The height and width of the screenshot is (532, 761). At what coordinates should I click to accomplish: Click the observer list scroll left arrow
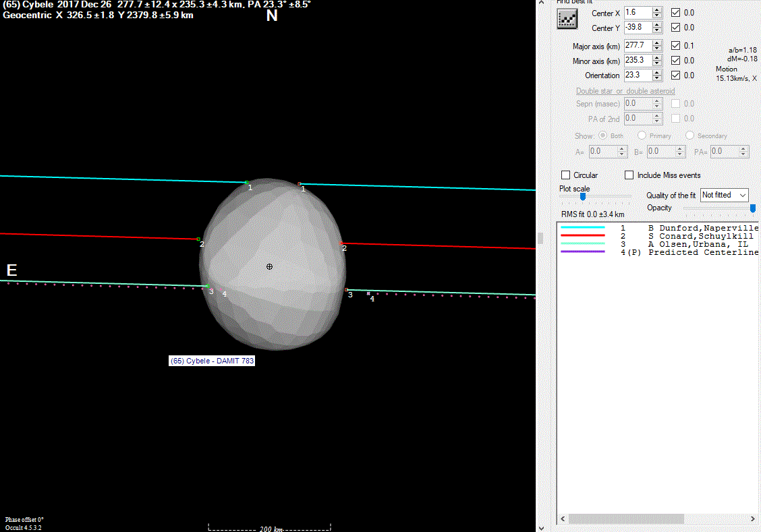tap(563, 519)
